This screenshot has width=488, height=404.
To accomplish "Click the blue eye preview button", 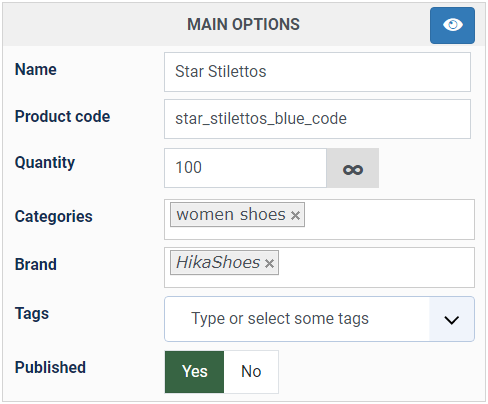I will pyautogui.click(x=452, y=25).
